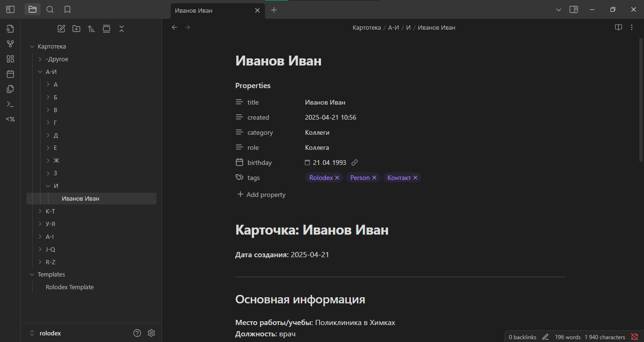Open the quick switcher ribbon icon
Viewport: 644px width, 342px height.
[x=10, y=29]
